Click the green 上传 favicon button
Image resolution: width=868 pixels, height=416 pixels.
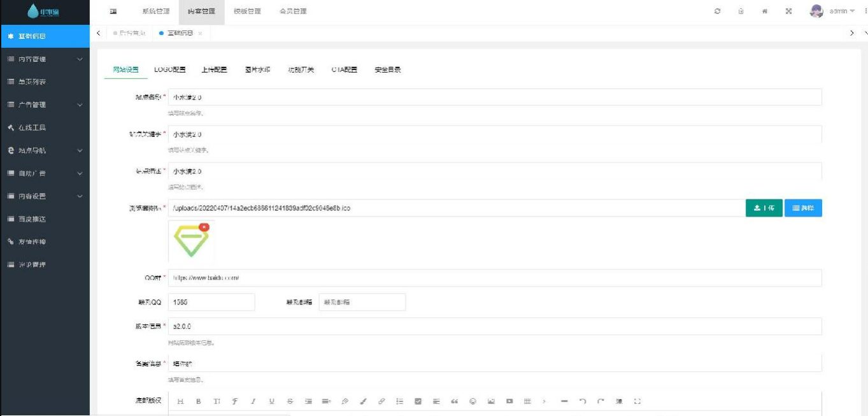pos(763,208)
